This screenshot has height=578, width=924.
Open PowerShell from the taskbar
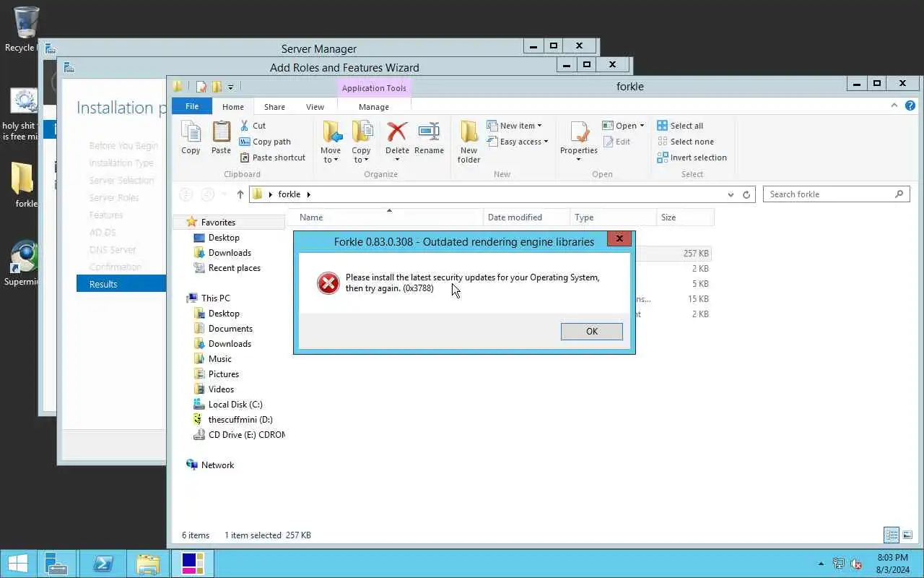[102, 564]
